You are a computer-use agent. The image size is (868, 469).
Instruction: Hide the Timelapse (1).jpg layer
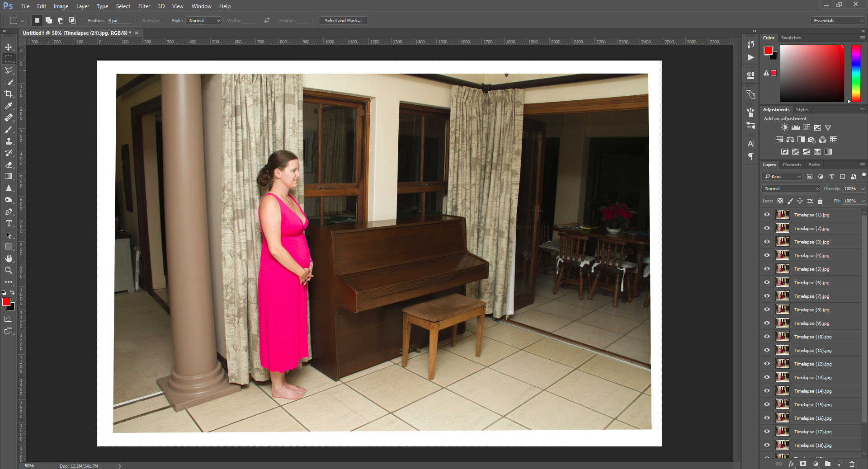click(767, 215)
